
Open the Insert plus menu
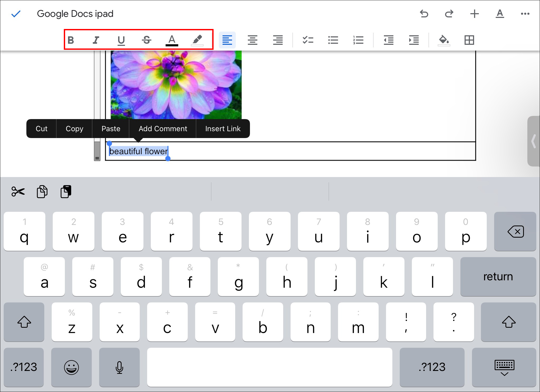(x=474, y=14)
